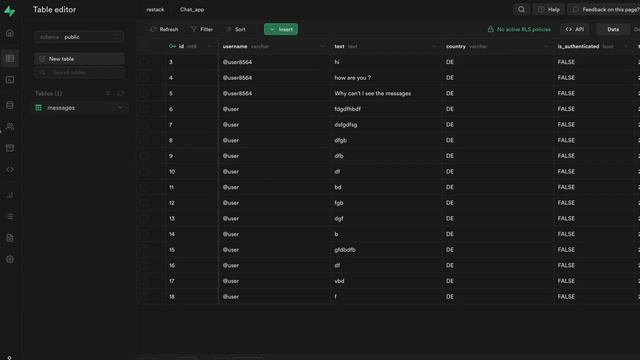Screen dimensions: 640x360
Task: Open the API button
Action: click(x=574, y=29)
